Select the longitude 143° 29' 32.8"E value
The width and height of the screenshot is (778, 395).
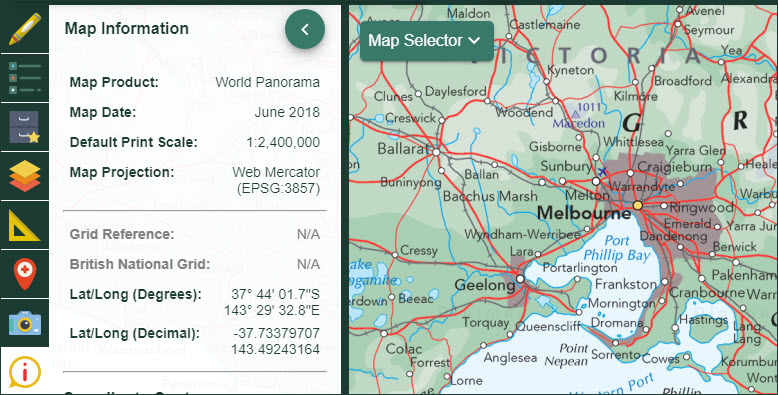pyautogui.click(x=272, y=311)
